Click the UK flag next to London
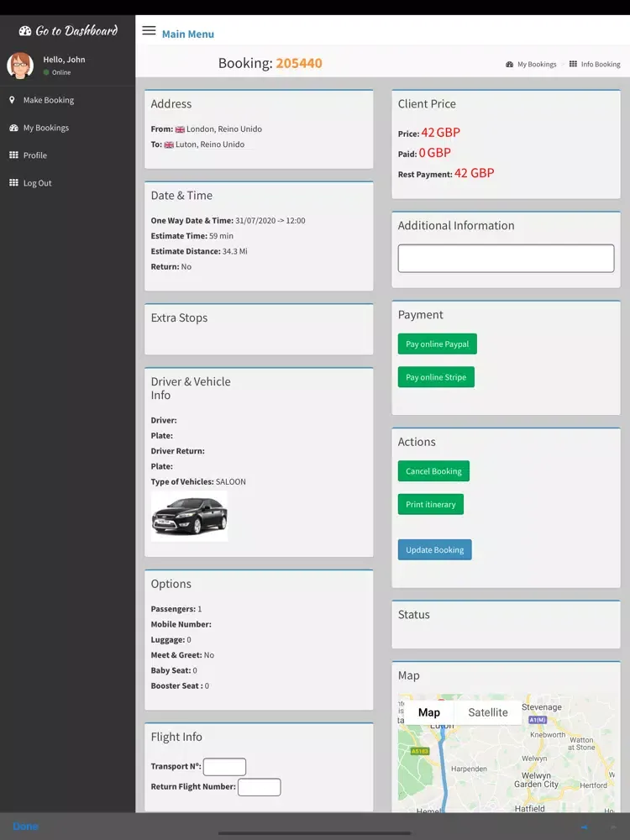630x840 pixels. tap(180, 129)
